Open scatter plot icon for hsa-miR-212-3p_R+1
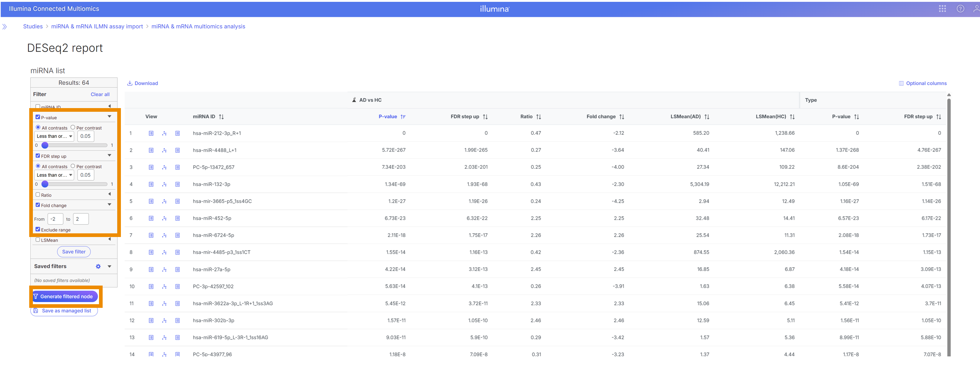This screenshot has height=367, width=980. 164,133
